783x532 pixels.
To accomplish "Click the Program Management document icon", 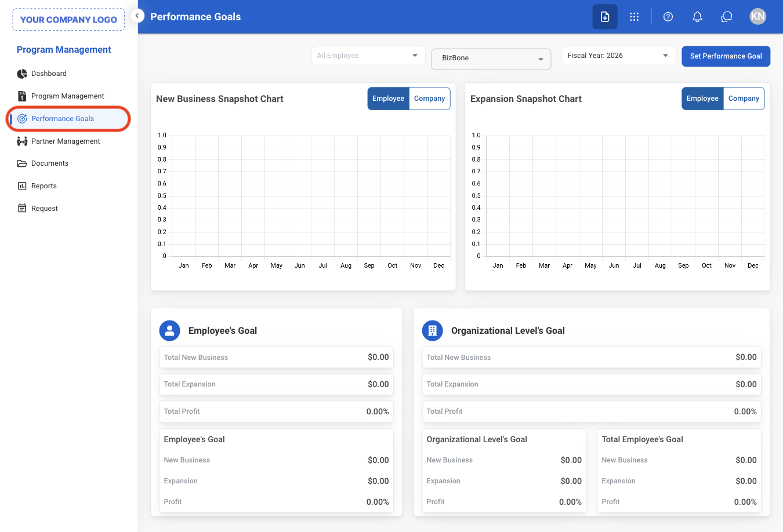I will click(22, 96).
